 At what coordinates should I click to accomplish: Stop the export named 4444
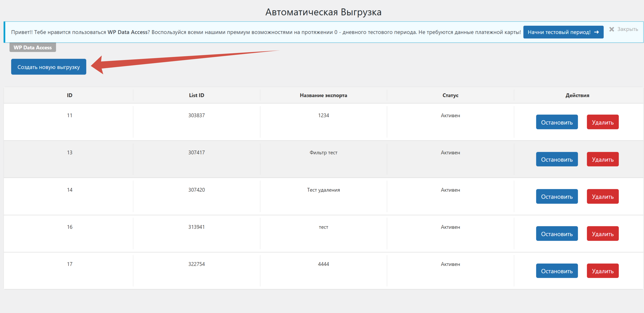click(x=556, y=271)
